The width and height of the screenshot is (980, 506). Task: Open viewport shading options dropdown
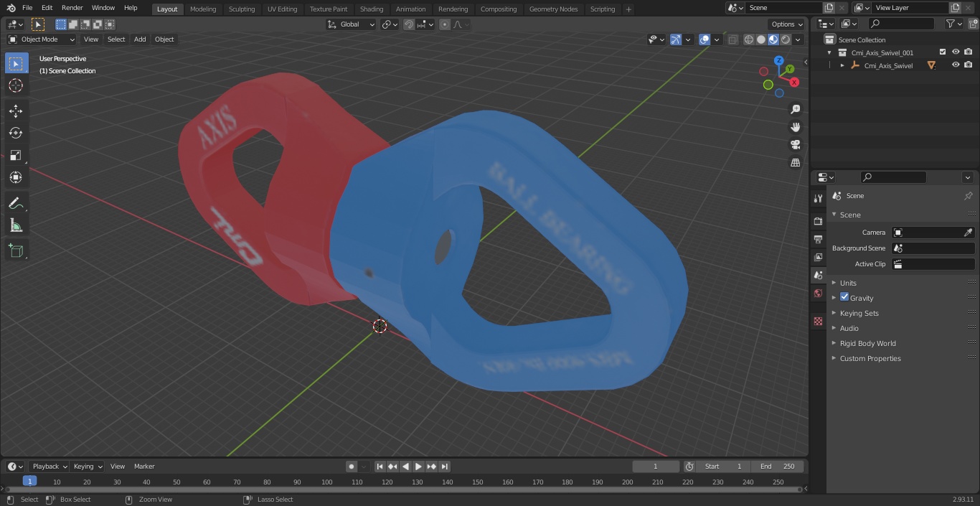pos(798,39)
